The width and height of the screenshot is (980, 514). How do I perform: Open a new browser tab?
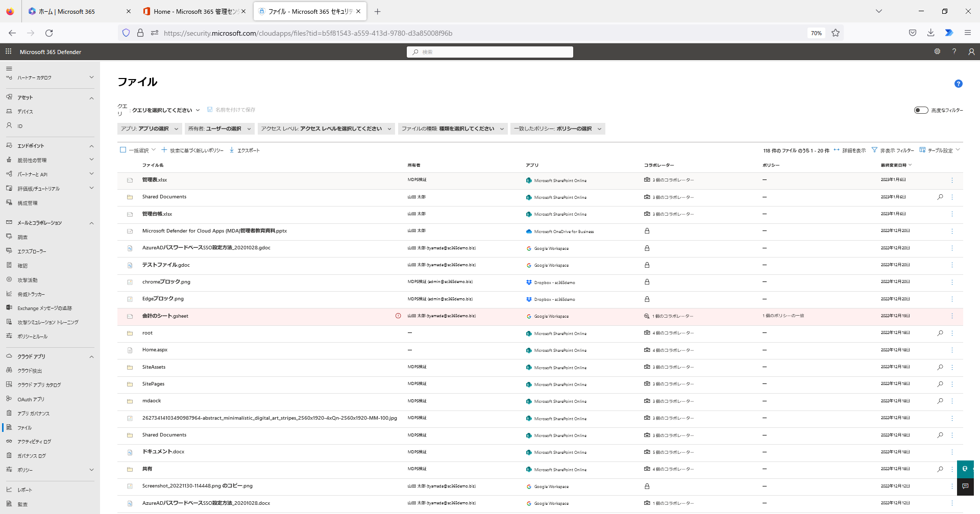pos(377,11)
